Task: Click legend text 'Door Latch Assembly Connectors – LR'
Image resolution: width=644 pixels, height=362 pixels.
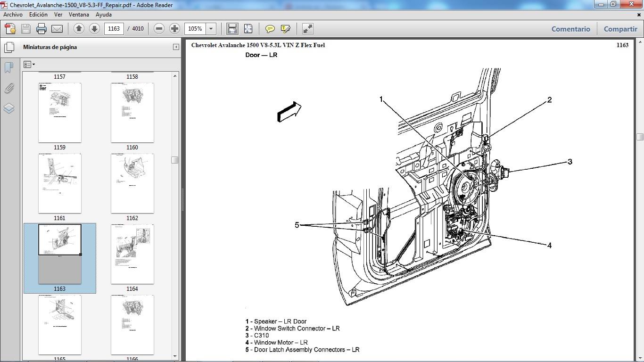Action: click(x=307, y=350)
